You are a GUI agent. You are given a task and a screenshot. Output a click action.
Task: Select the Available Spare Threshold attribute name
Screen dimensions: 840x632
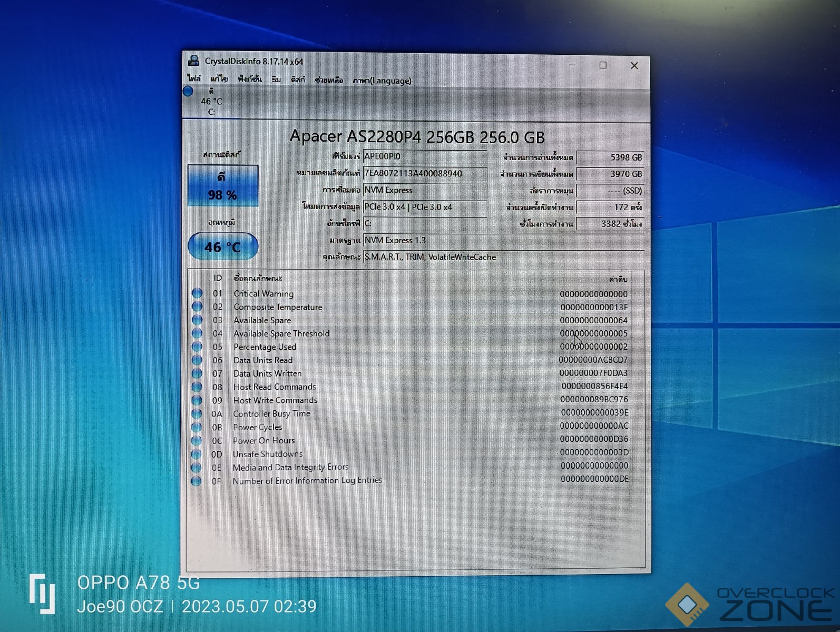(x=281, y=333)
